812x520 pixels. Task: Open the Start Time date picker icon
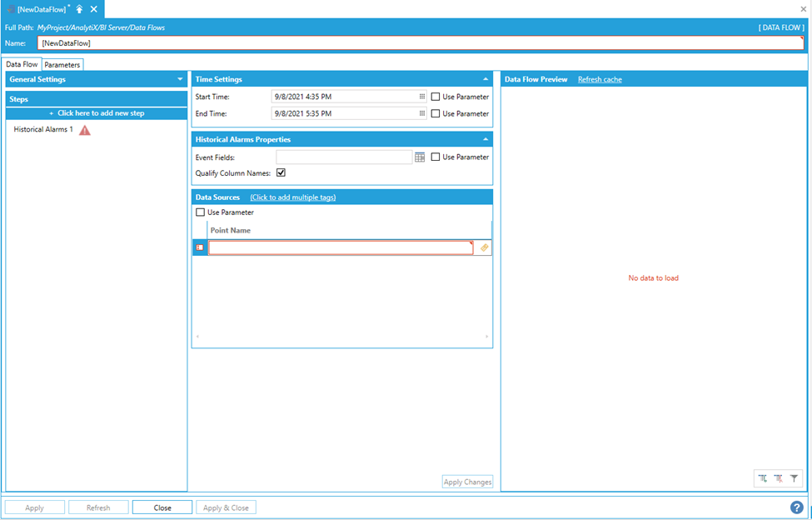click(x=422, y=97)
